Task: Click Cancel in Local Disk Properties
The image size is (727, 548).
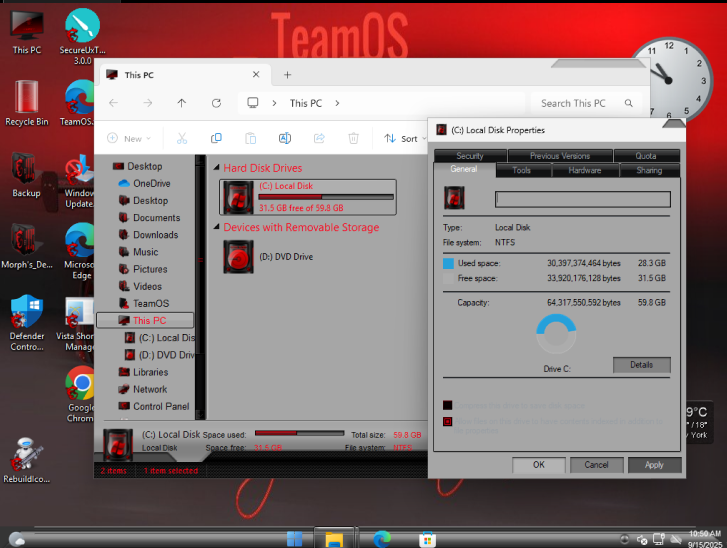Action: pyautogui.click(x=596, y=465)
